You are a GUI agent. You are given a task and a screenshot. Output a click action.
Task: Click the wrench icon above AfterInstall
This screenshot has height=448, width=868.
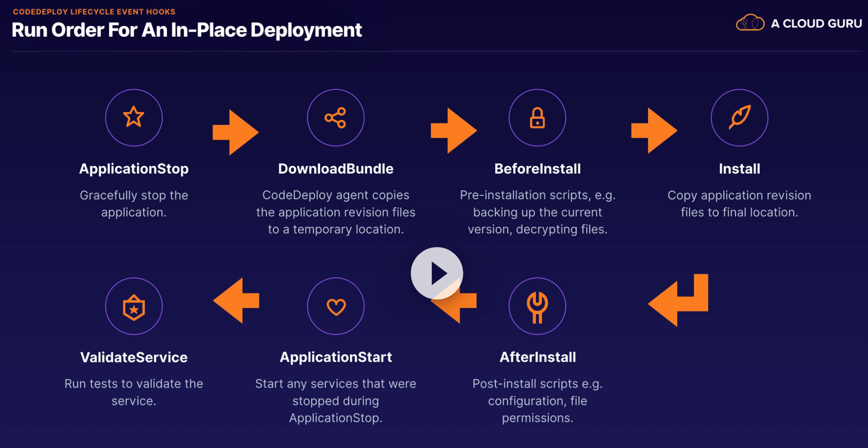pyautogui.click(x=538, y=307)
